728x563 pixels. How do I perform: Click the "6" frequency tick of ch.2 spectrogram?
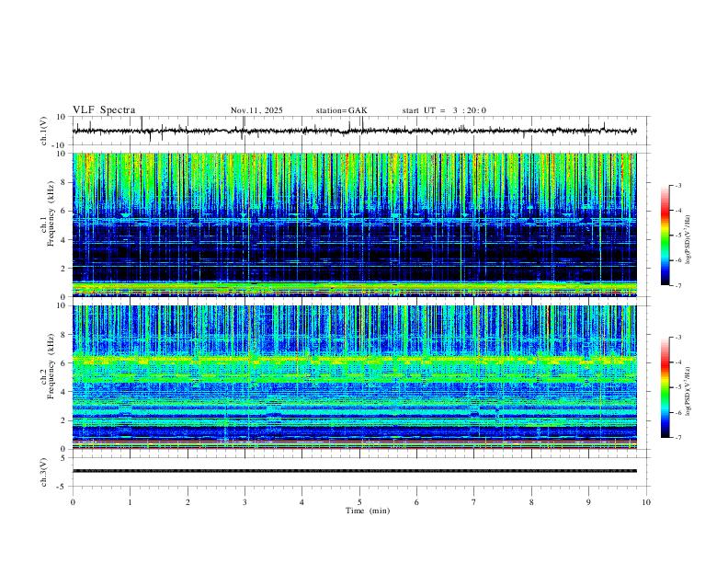64,363
